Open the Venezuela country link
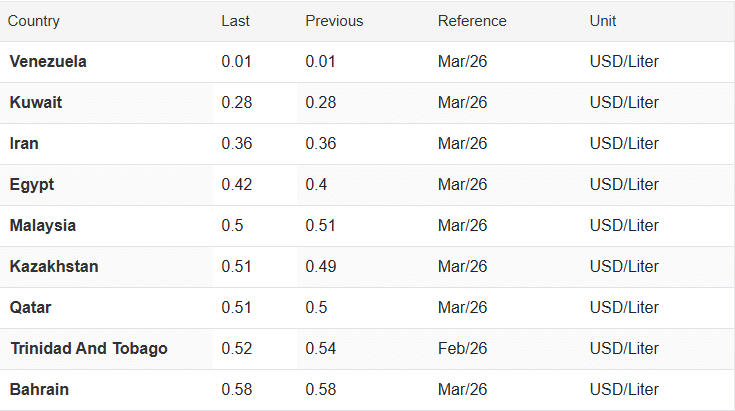 pos(48,62)
